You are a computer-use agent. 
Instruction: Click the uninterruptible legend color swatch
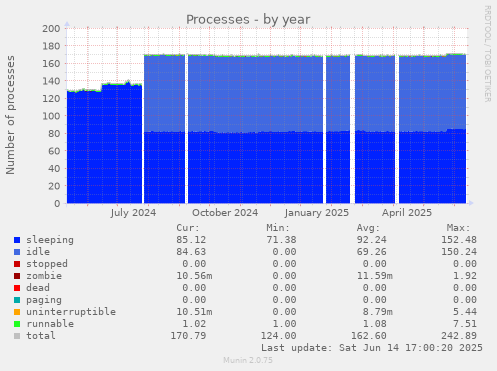pyautogui.click(x=17, y=312)
